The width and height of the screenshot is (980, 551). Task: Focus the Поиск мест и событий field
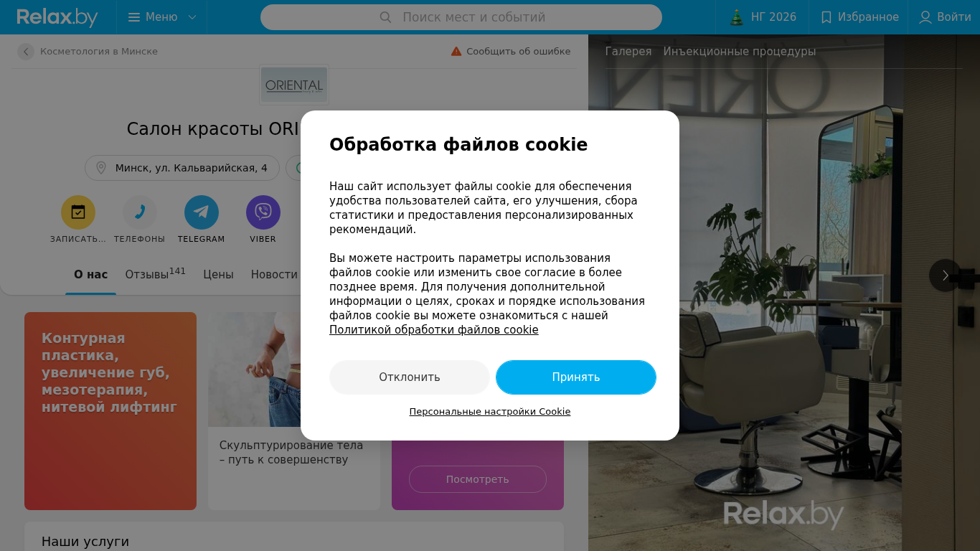click(461, 17)
